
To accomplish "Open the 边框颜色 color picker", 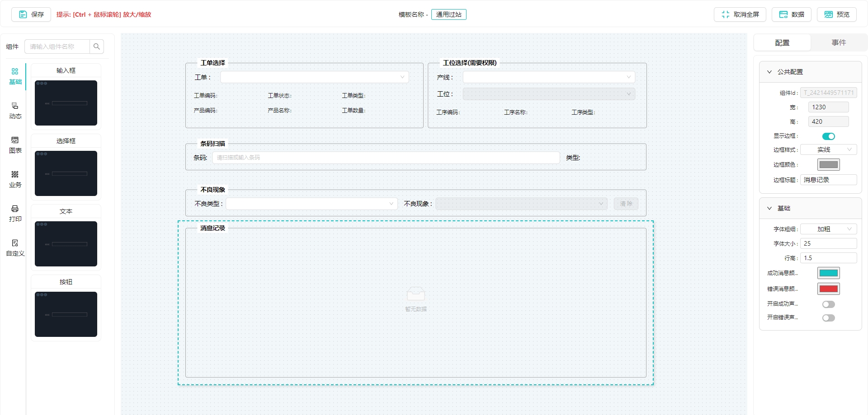I will click(828, 164).
